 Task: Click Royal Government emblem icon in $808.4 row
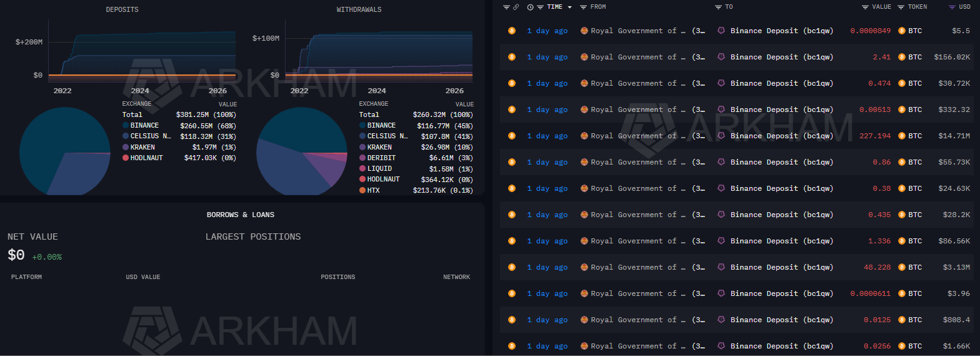point(584,320)
